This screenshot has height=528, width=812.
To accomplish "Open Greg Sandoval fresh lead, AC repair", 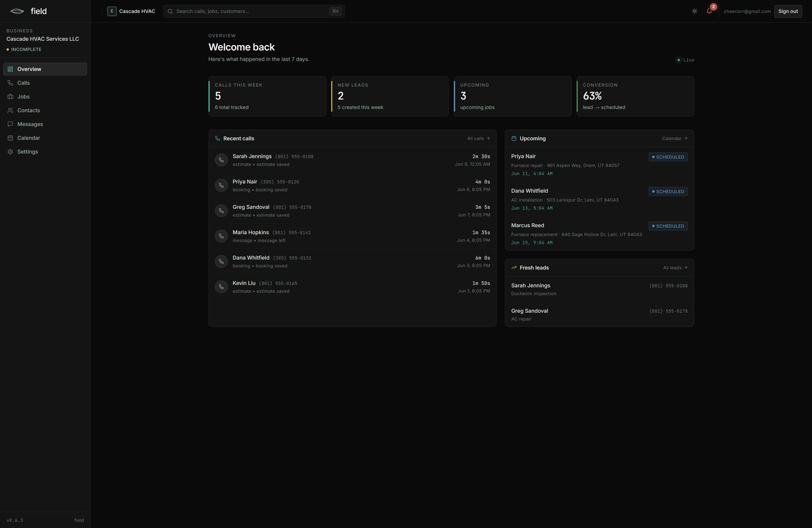I will point(599,315).
